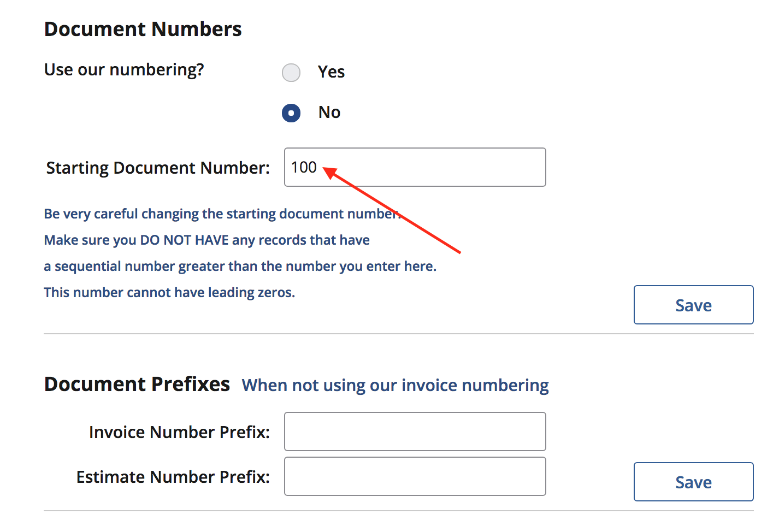
Task: Click into the Invoice Number Prefix field
Action: (415, 431)
